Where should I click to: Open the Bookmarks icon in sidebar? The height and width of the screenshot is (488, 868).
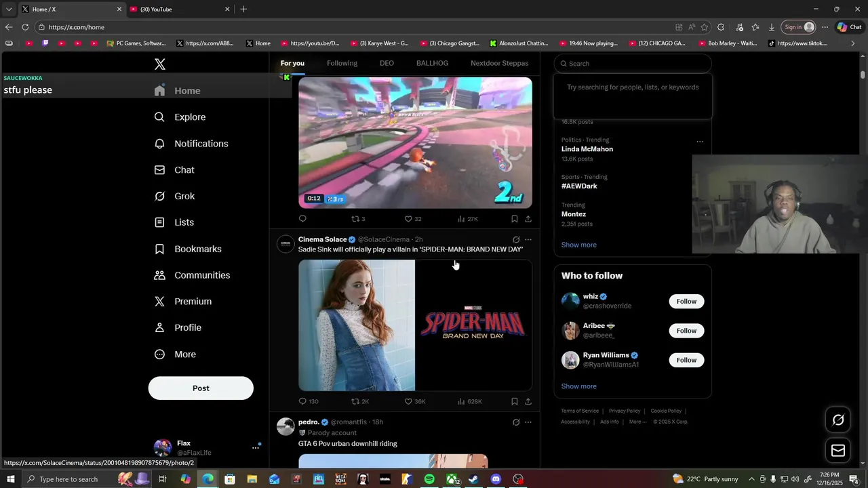[x=159, y=249]
